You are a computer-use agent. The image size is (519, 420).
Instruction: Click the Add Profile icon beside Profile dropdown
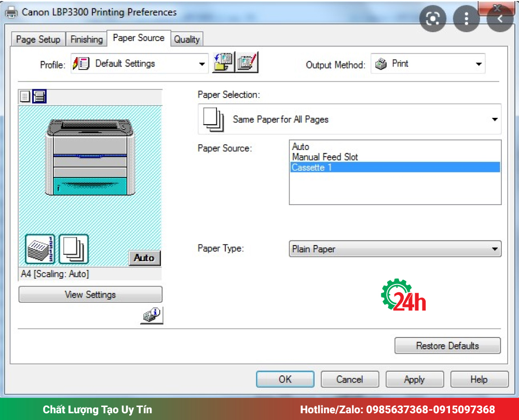tap(223, 62)
